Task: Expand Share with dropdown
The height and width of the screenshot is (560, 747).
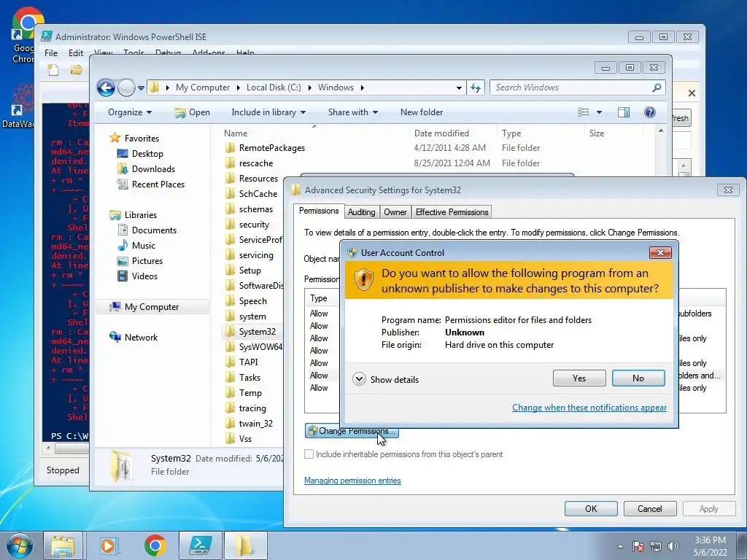Action: tap(352, 112)
